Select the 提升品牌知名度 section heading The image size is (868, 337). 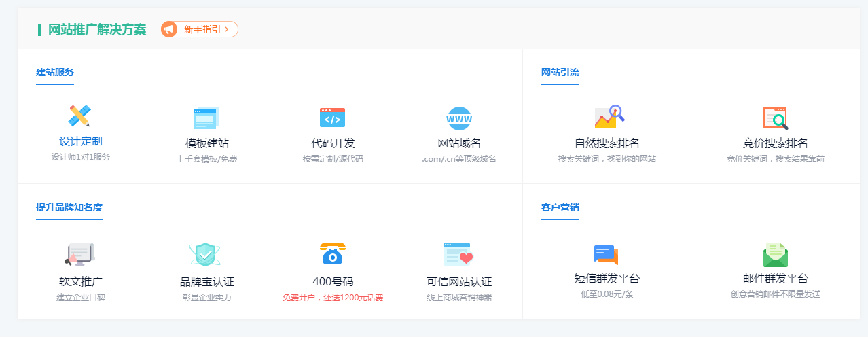[69, 207]
